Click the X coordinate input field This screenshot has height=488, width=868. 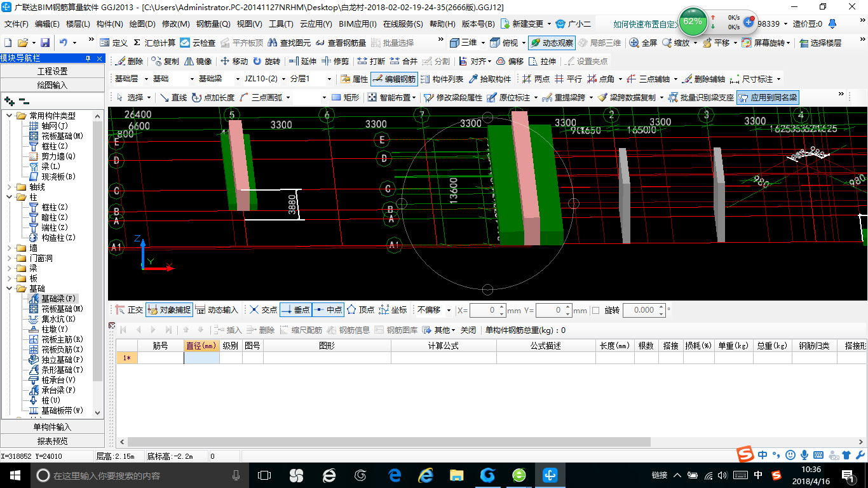[487, 310]
